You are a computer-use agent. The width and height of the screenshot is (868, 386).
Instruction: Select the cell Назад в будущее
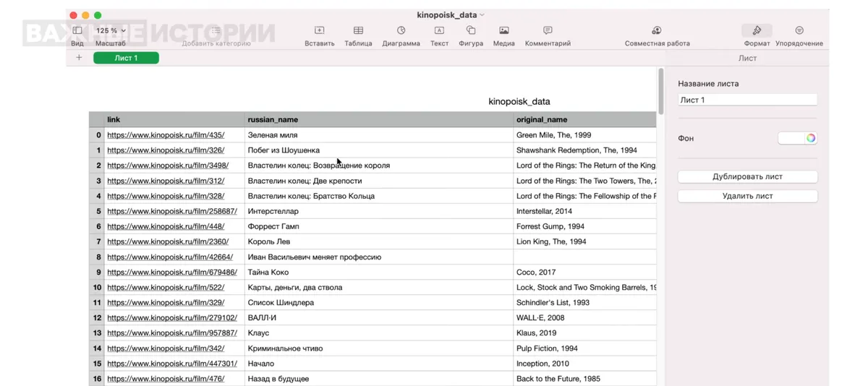point(379,379)
